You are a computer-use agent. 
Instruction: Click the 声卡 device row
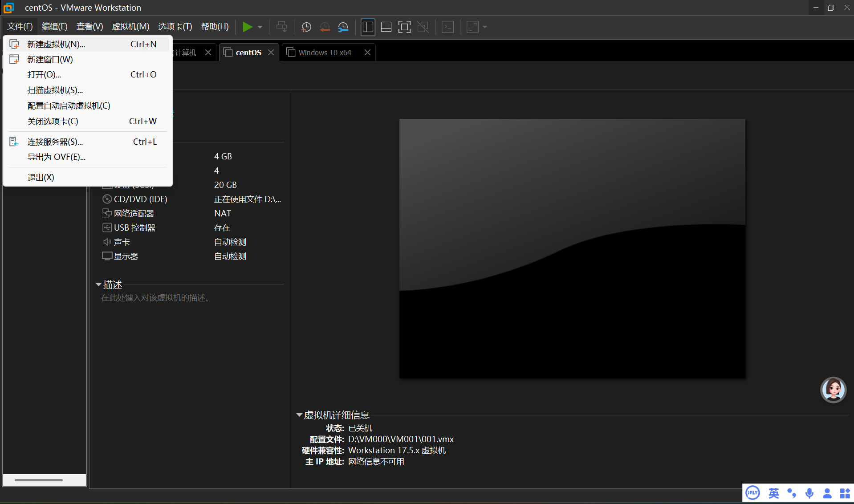pos(192,242)
